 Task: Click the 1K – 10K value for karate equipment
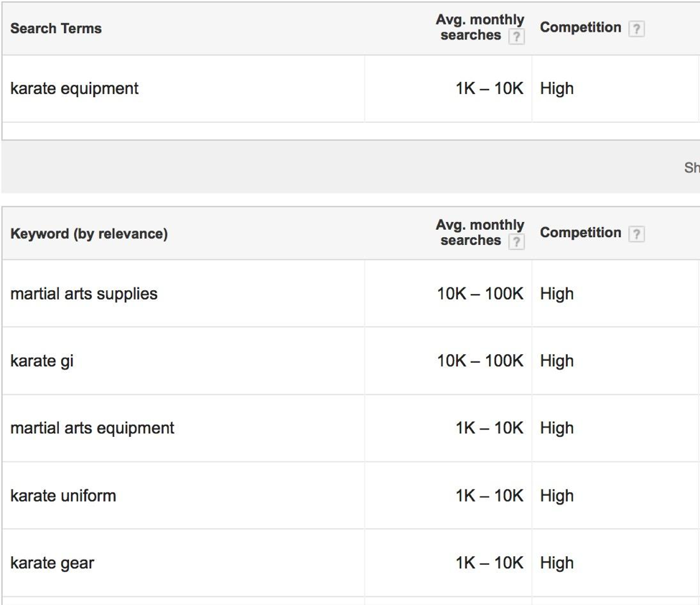click(490, 89)
